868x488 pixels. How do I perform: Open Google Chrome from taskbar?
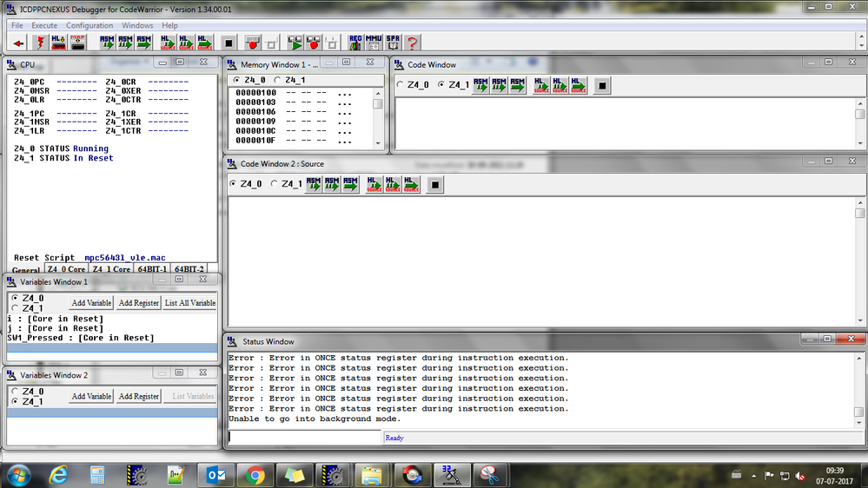tap(255, 475)
